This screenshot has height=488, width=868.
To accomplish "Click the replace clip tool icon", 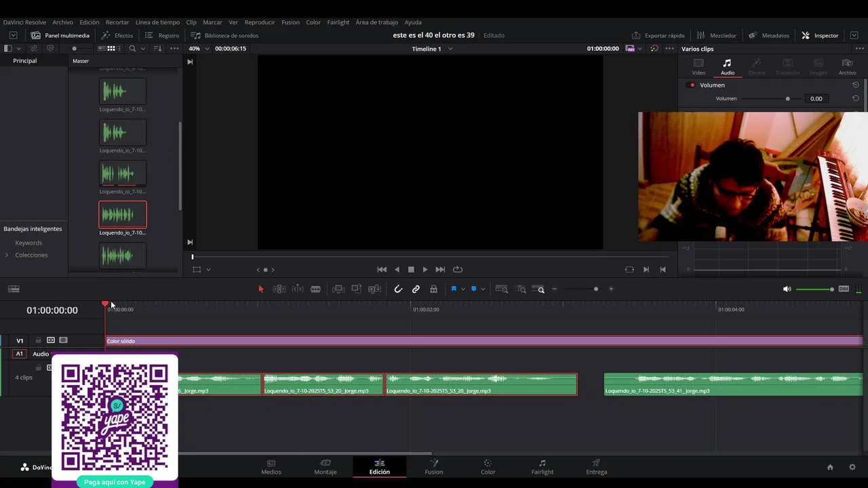I will [x=375, y=289].
